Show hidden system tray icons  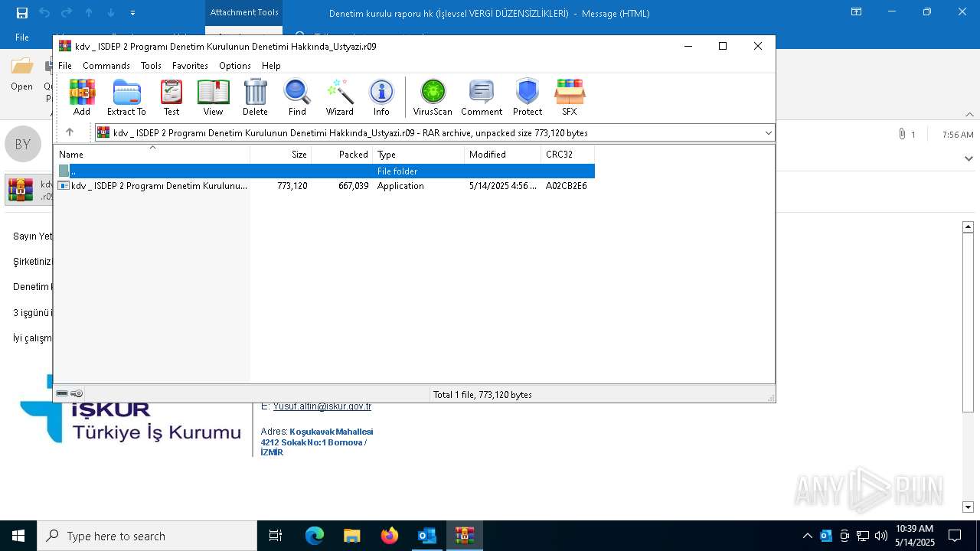coord(807,536)
